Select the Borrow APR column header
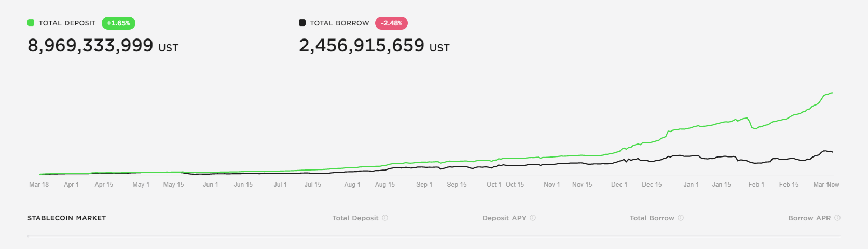The image size is (868, 249). 809,218
